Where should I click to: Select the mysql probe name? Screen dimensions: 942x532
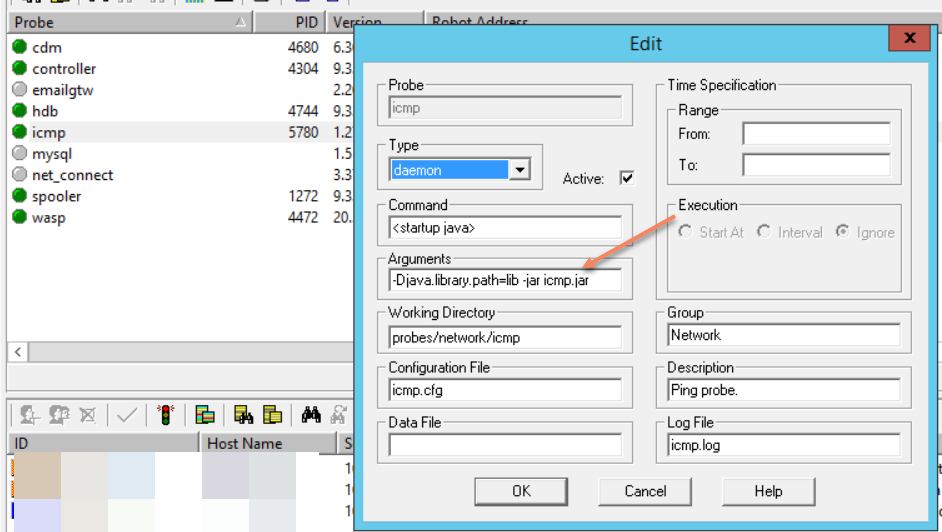point(52,154)
